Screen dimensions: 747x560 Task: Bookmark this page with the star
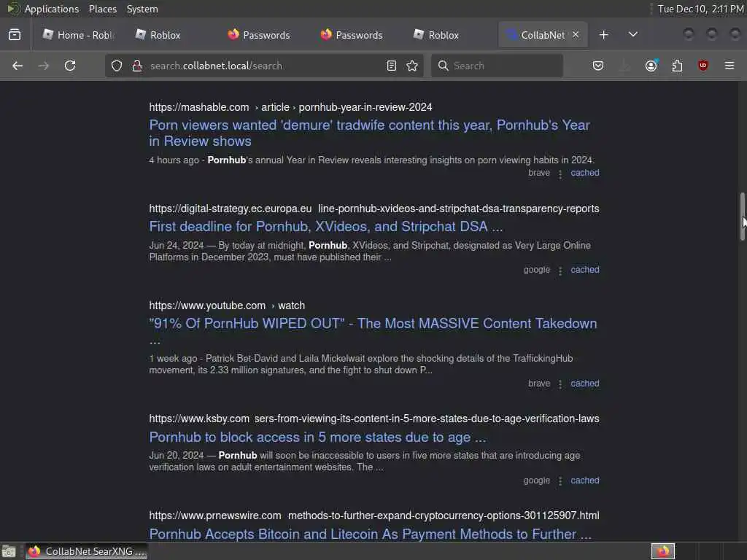[413, 66]
